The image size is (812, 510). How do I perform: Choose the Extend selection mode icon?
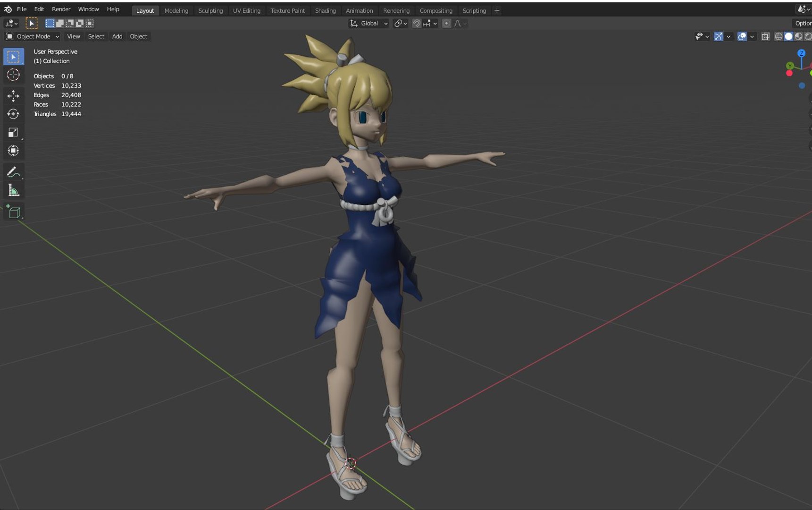click(59, 23)
